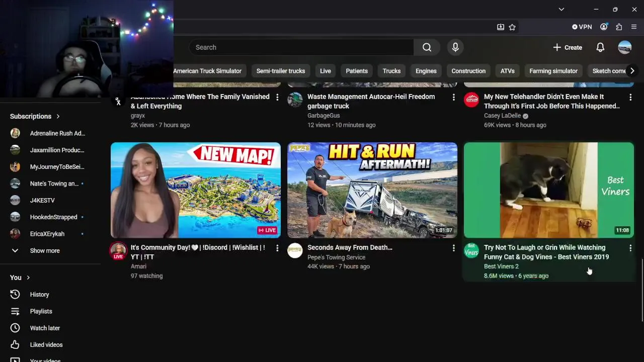Open Nate's Towing subscription
The width and height of the screenshot is (644, 362).
(50, 184)
